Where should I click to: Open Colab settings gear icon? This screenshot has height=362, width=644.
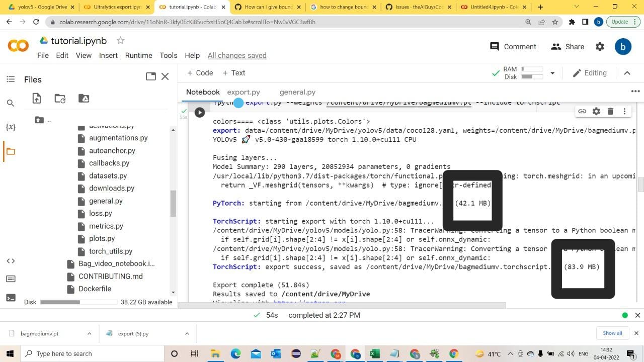click(600, 47)
